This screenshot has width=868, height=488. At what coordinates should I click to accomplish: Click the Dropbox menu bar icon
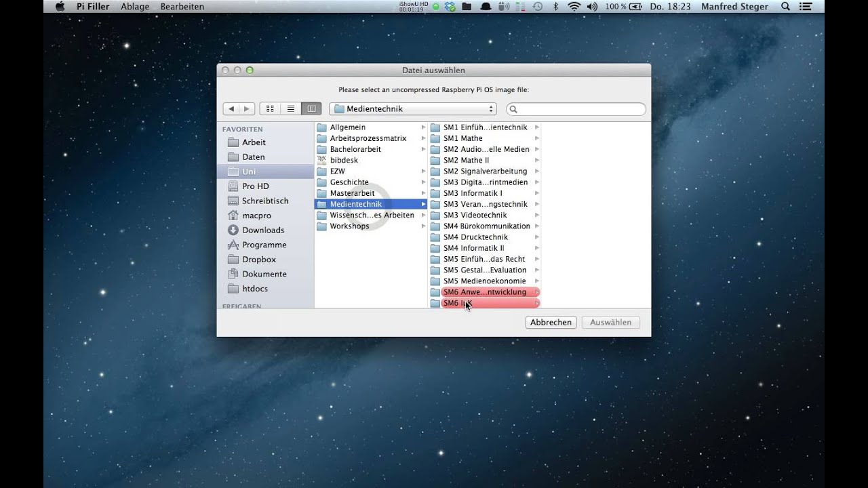pos(451,6)
